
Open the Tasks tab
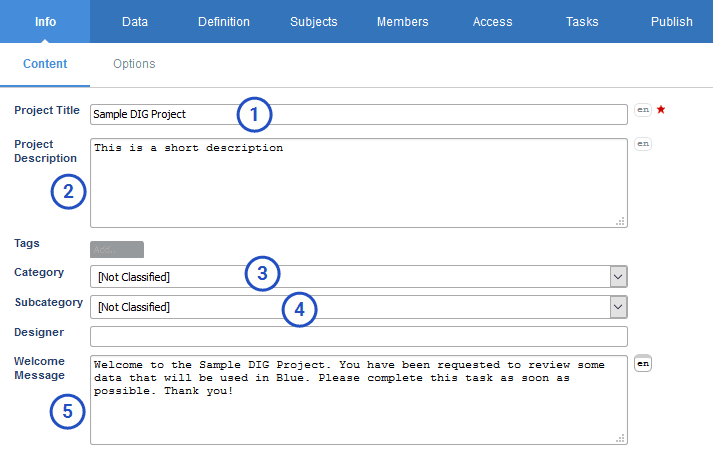click(582, 21)
